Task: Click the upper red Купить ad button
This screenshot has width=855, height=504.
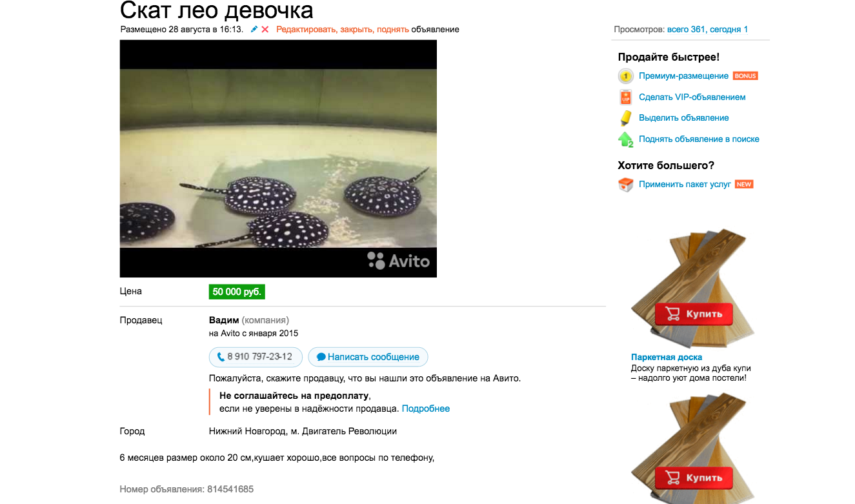Action: click(694, 314)
